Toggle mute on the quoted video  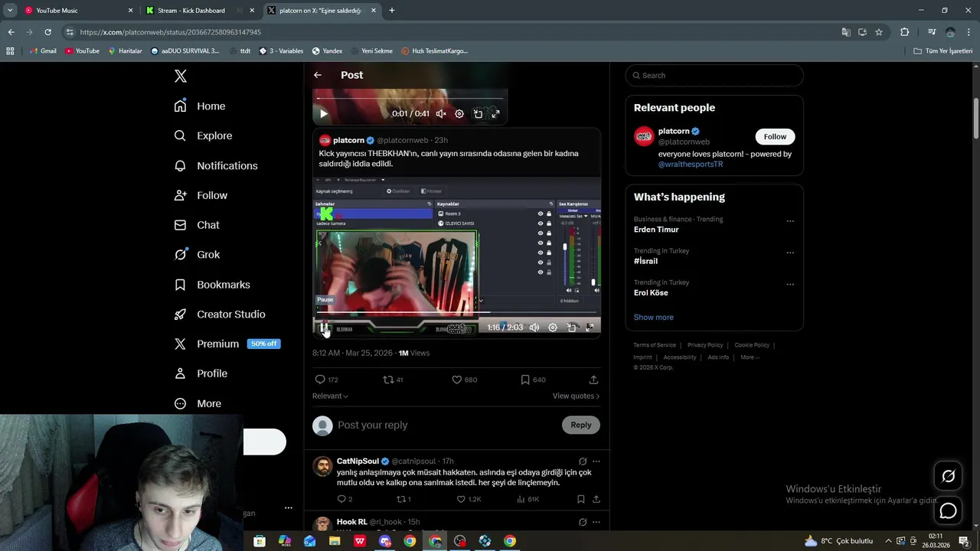click(x=534, y=328)
